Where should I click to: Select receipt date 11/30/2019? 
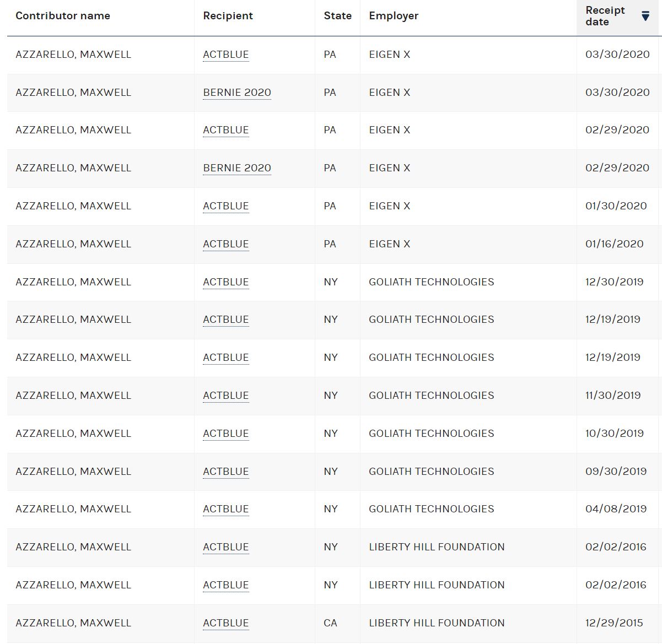pyautogui.click(x=613, y=396)
